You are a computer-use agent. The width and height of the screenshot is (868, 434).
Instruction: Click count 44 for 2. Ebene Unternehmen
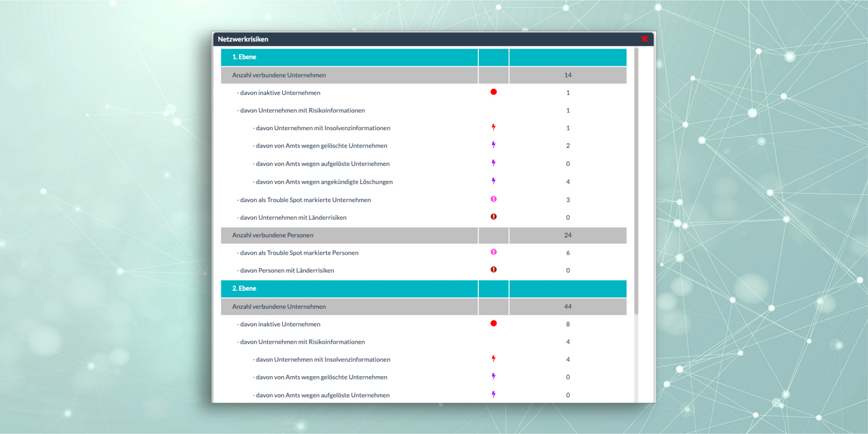pos(568,307)
